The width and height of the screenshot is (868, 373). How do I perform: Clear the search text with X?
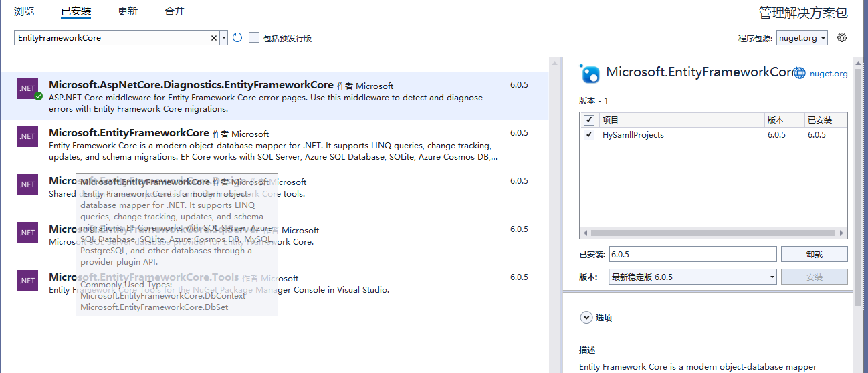(x=214, y=38)
